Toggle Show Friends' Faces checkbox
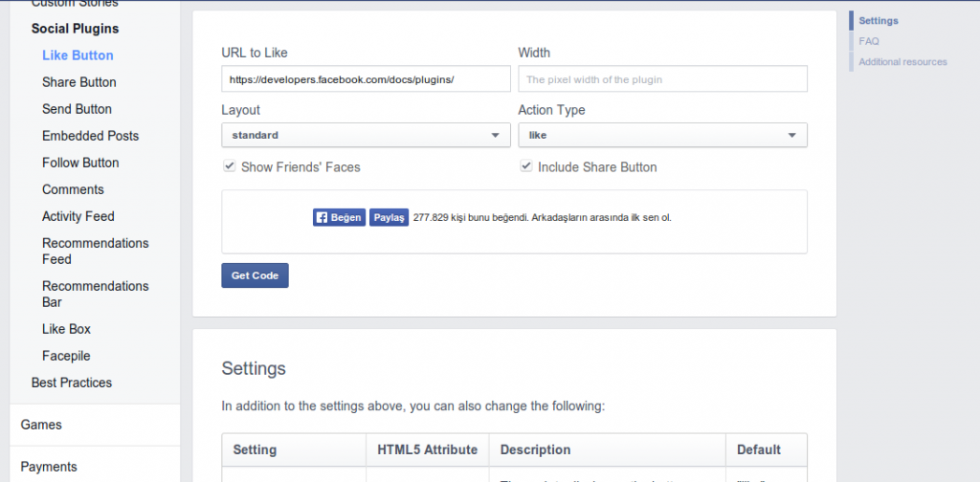Viewport: 980px width, 482px height. tap(230, 166)
